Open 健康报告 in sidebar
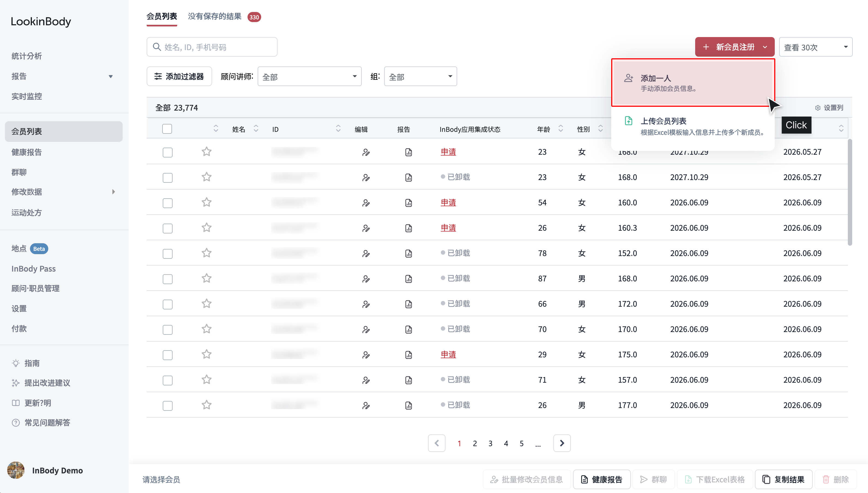 pos(26,152)
